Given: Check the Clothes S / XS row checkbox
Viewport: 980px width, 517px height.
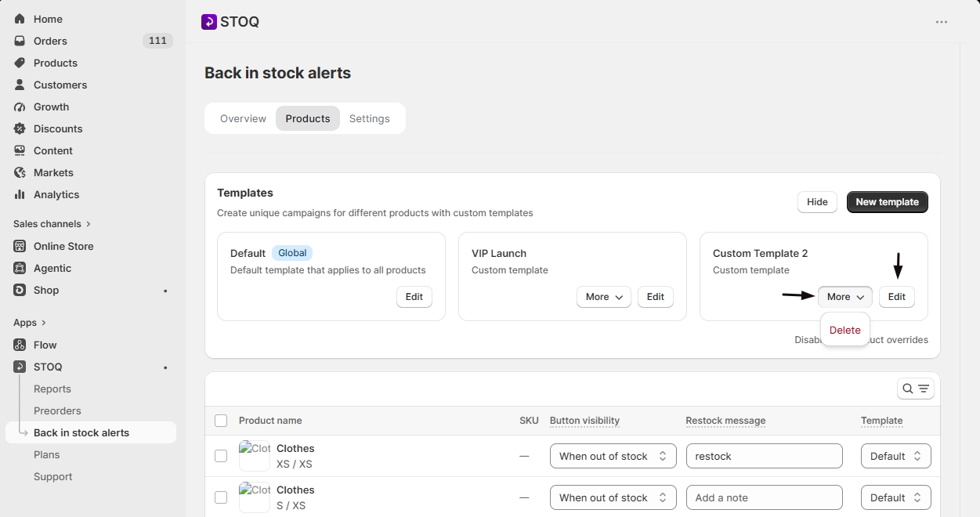Looking at the screenshot, I should pos(221,497).
